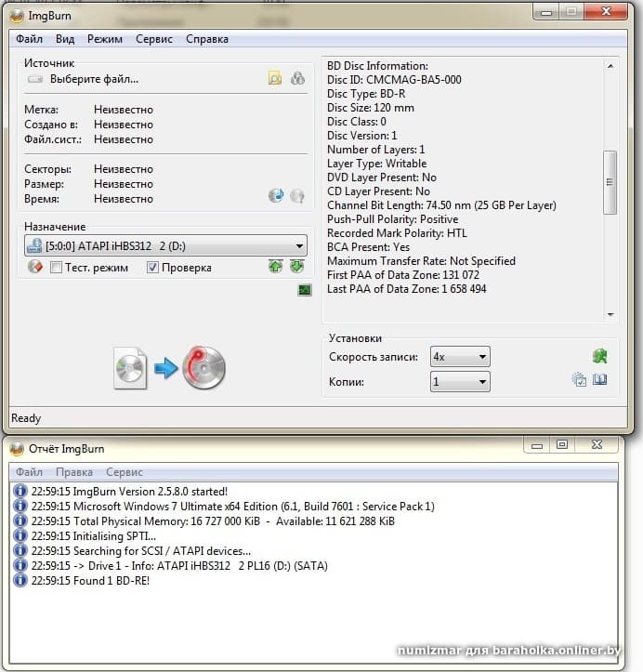Screen dimensions: 643x672
Task: Click scroll-down arrow of disc info panel
Action: (610, 314)
